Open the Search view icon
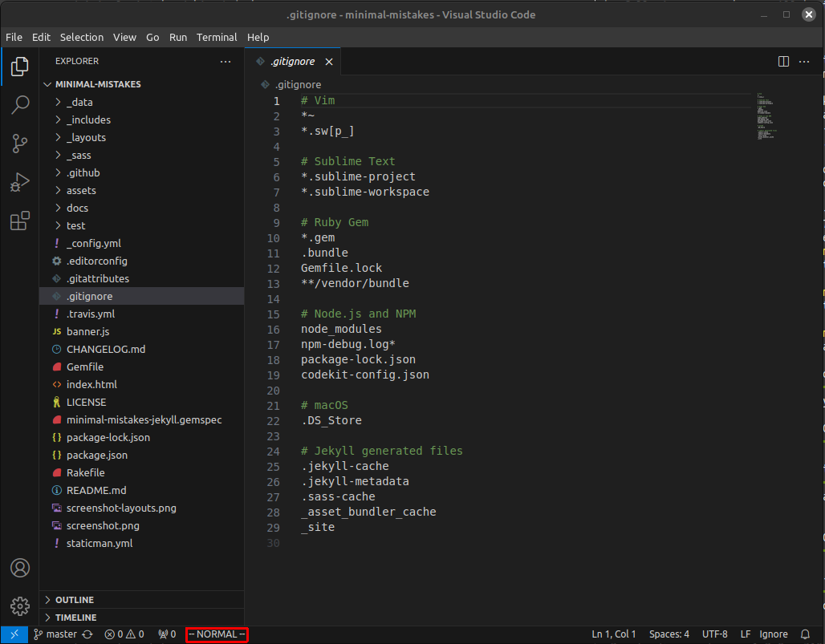This screenshot has height=644, width=825. [20, 105]
